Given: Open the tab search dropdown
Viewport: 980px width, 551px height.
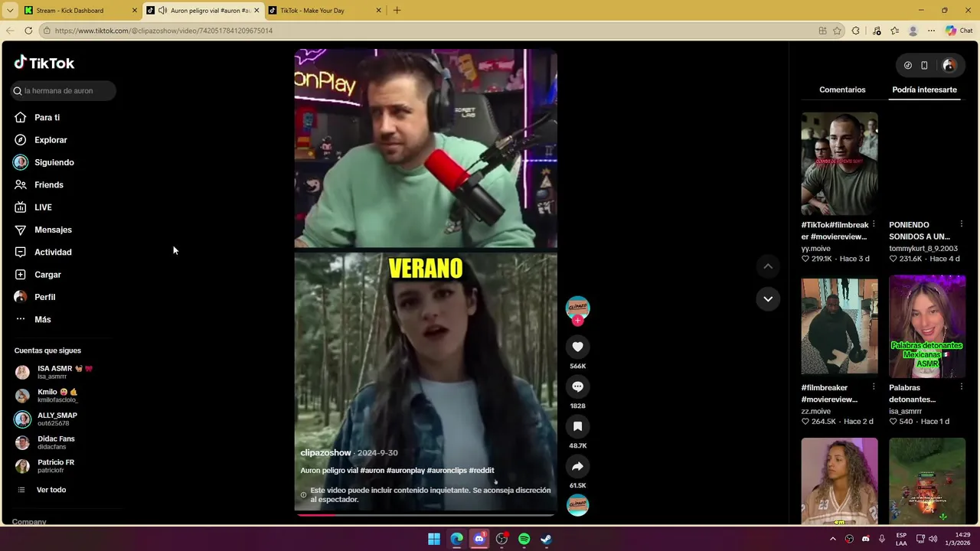Looking at the screenshot, I should pyautogui.click(x=10, y=11).
